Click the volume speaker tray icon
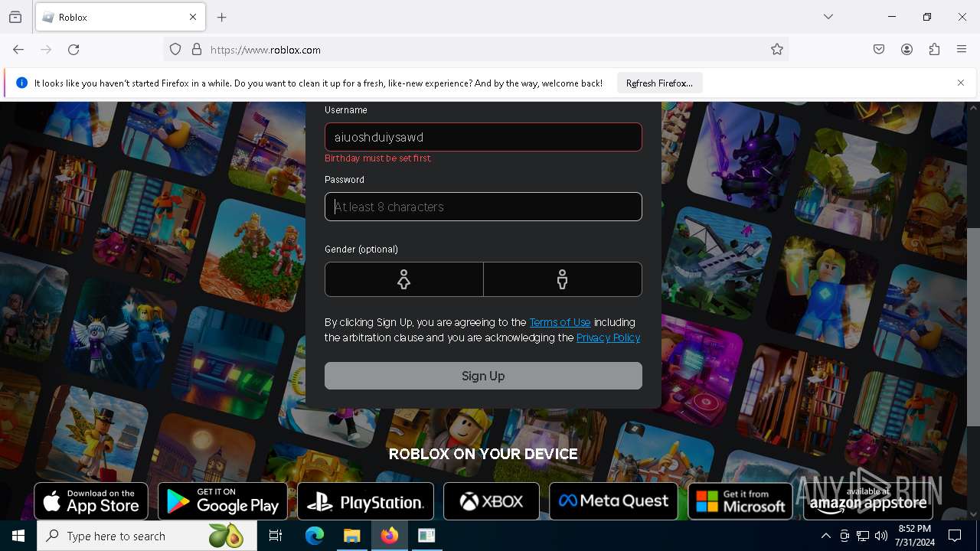This screenshot has width=980, height=551. tap(881, 536)
